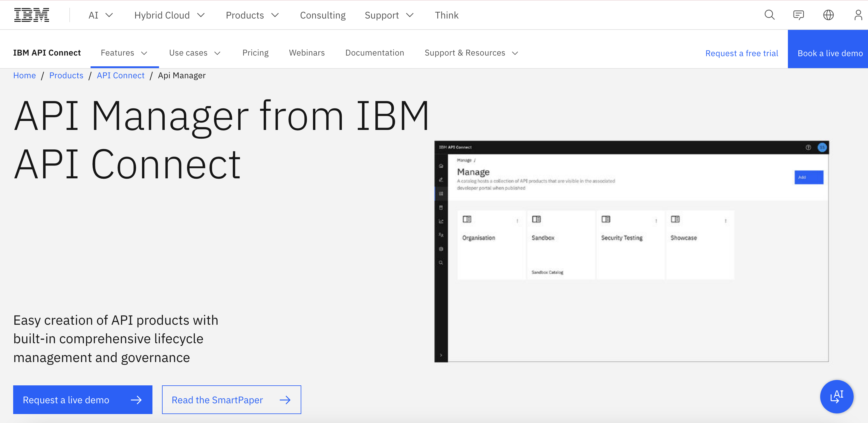Open the Consulting menu item
The width and height of the screenshot is (868, 423).
point(323,15)
